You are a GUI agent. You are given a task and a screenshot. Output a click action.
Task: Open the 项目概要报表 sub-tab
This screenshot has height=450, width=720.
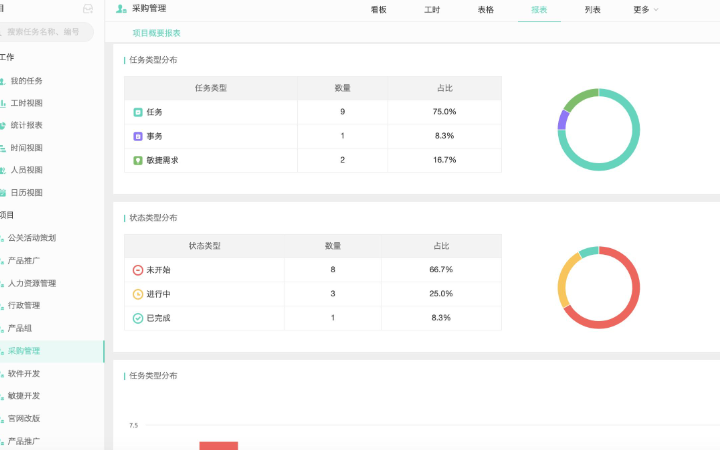click(x=157, y=33)
